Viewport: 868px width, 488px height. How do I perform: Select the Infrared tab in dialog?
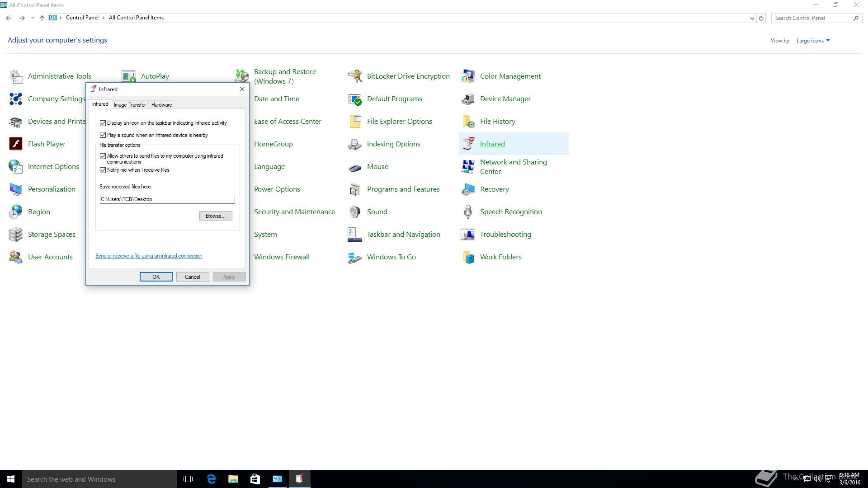(100, 104)
